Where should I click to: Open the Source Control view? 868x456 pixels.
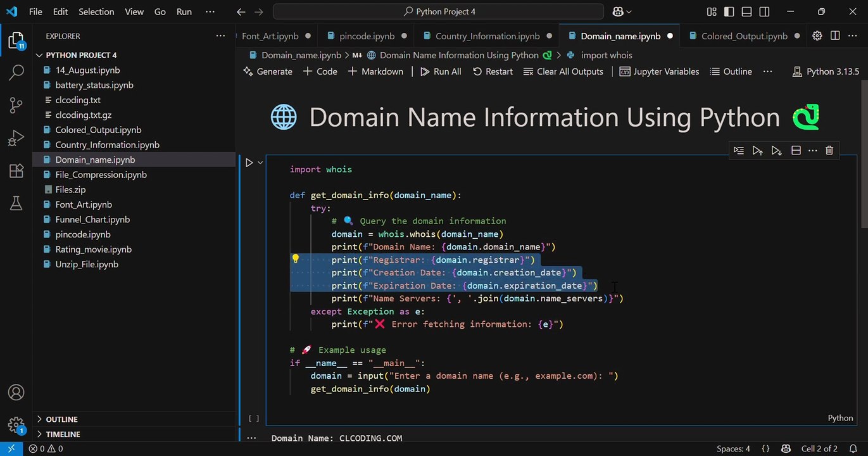click(x=16, y=105)
